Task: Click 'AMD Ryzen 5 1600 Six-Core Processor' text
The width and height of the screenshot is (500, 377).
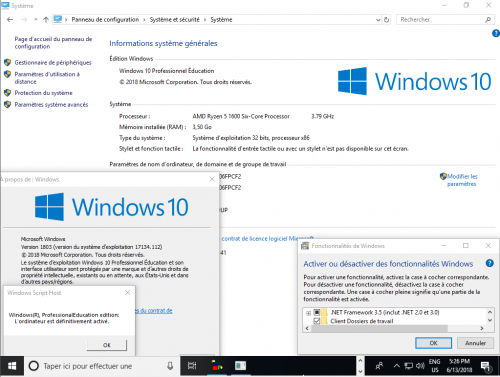Action: (x=241, y=116)
